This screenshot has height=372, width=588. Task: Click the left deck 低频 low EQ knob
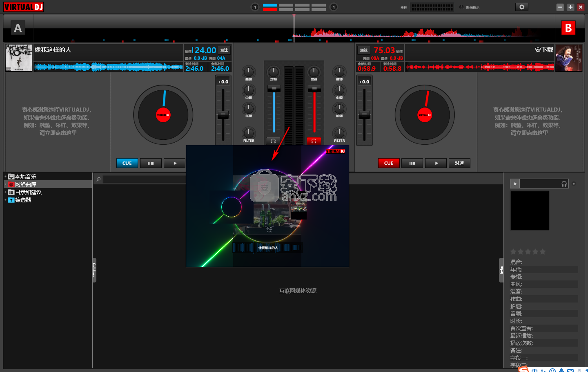pyautogui.click(x=249, y=108)
